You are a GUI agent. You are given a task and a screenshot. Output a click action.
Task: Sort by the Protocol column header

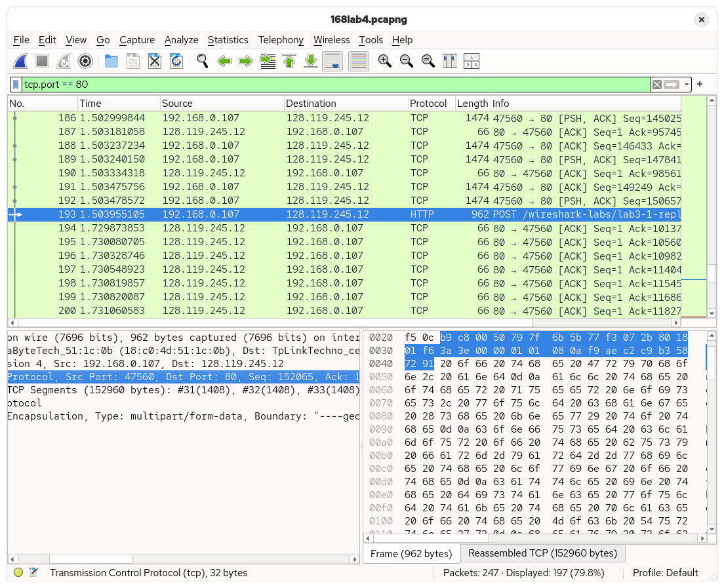(428, 104)
